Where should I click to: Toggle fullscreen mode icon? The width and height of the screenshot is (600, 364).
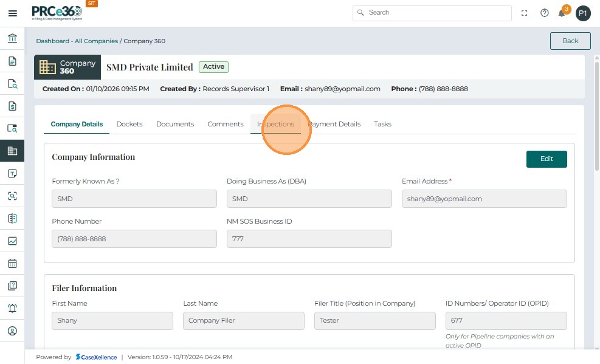525,13
